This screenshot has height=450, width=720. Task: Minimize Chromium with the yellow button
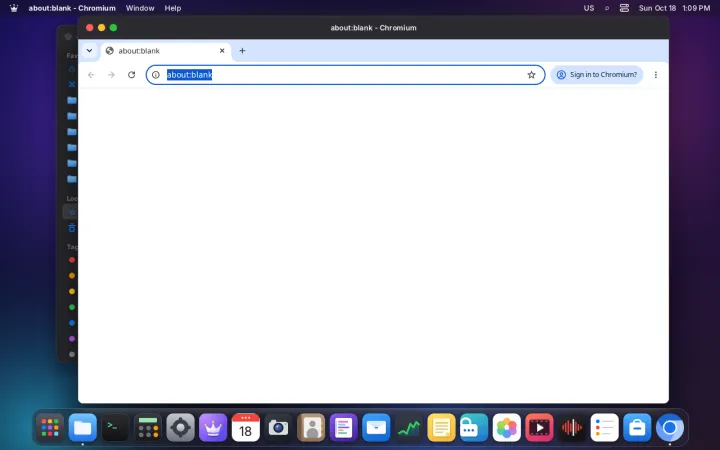101,28
